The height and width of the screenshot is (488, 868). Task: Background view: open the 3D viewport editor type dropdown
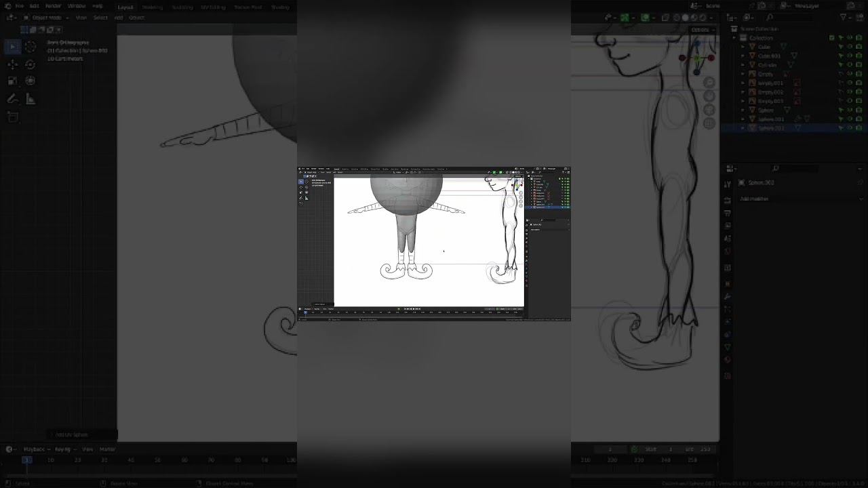[x=11, y=18]
